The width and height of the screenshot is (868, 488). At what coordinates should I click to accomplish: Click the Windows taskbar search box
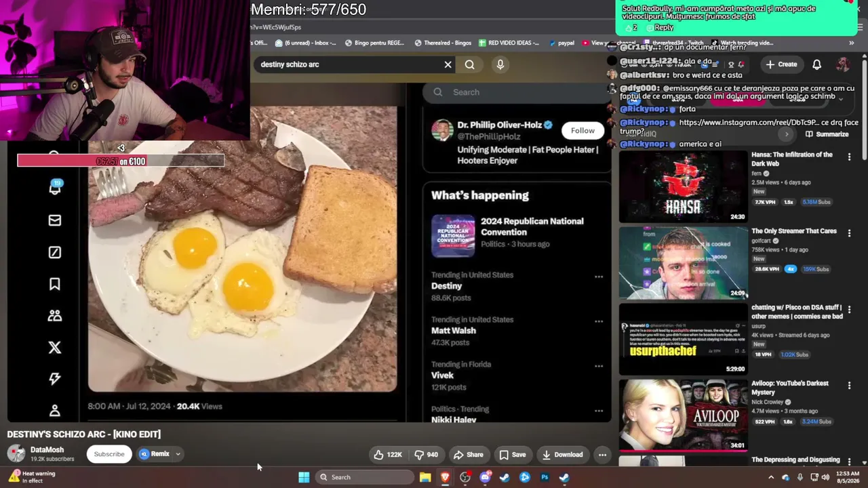[x=365, y=477]
